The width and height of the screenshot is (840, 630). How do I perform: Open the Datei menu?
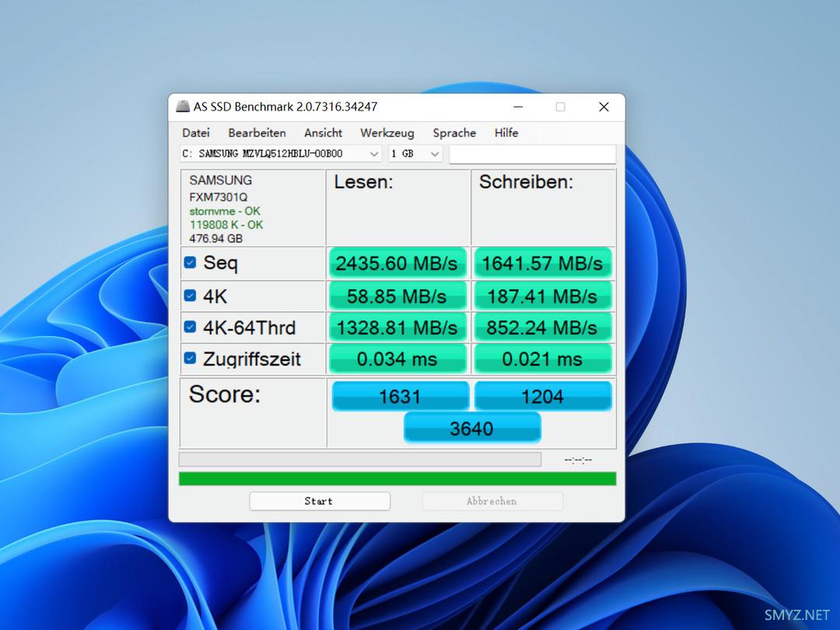tap(196, 133)
